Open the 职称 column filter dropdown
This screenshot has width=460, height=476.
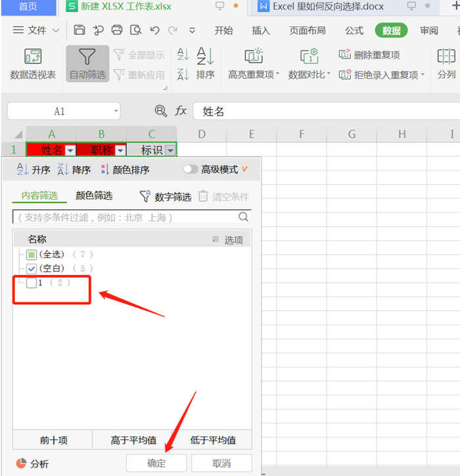pyautogui.click(x=121, y=151)
